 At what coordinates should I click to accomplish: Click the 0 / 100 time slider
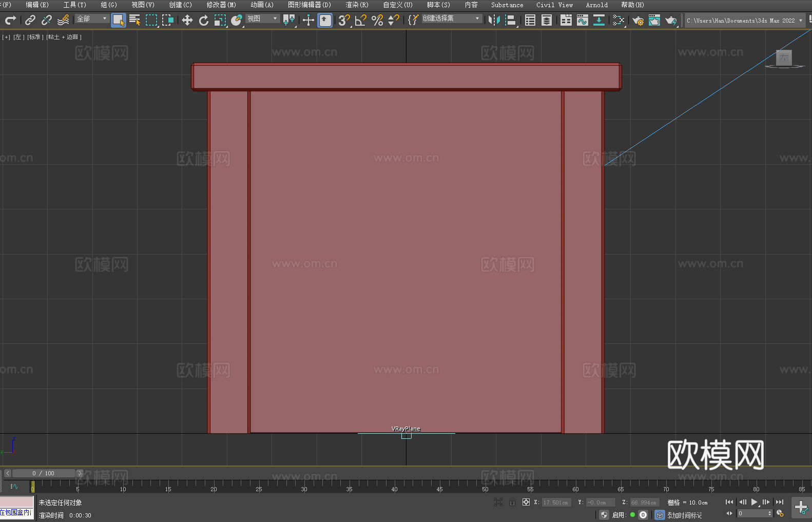[x=44, y=473]
